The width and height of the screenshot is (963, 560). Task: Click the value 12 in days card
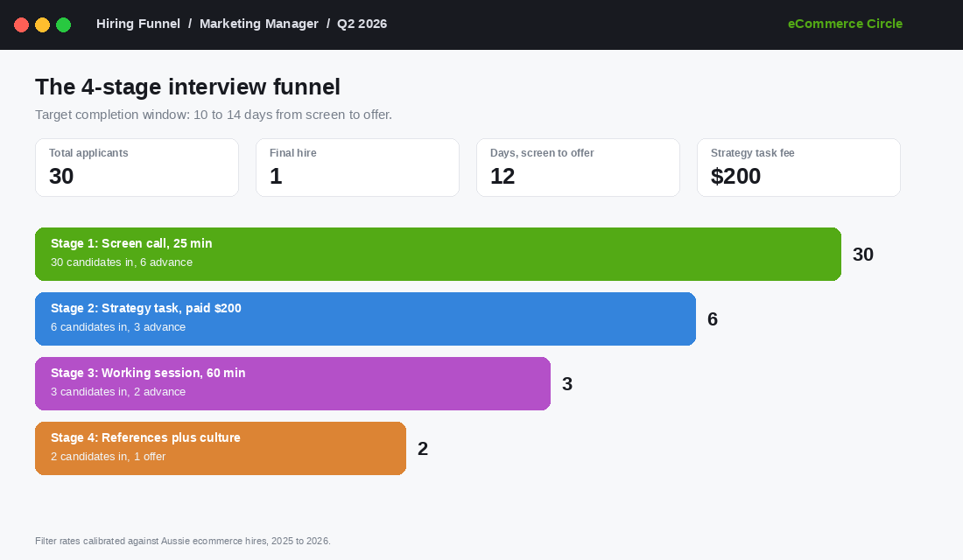[503, 176]
